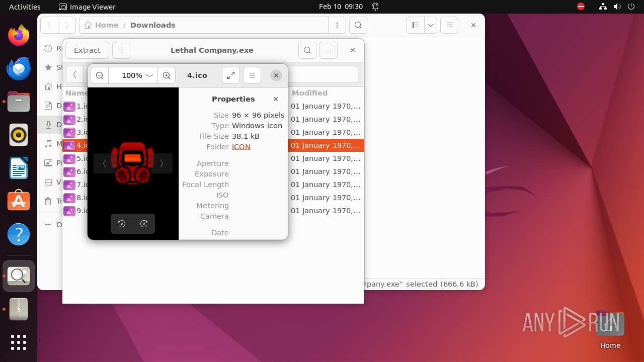The image size is (644, 362).
Task: Select the 1.ico file row icon
Action: tap(69, 106)
